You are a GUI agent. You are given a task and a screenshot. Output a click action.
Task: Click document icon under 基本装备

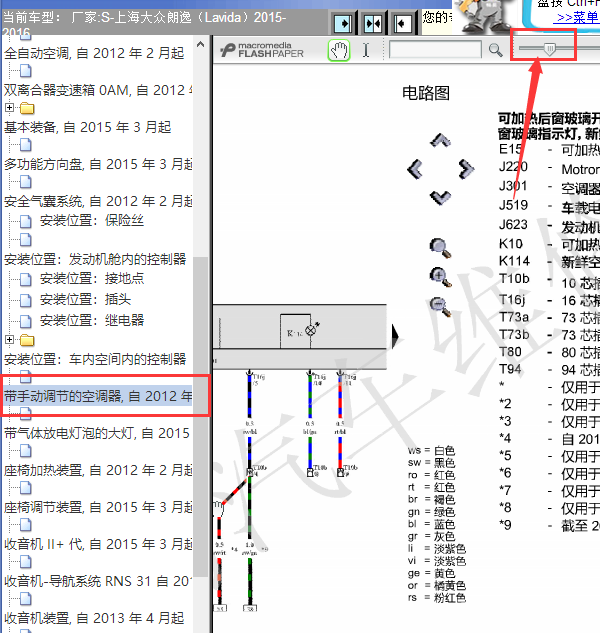(25, 145)
